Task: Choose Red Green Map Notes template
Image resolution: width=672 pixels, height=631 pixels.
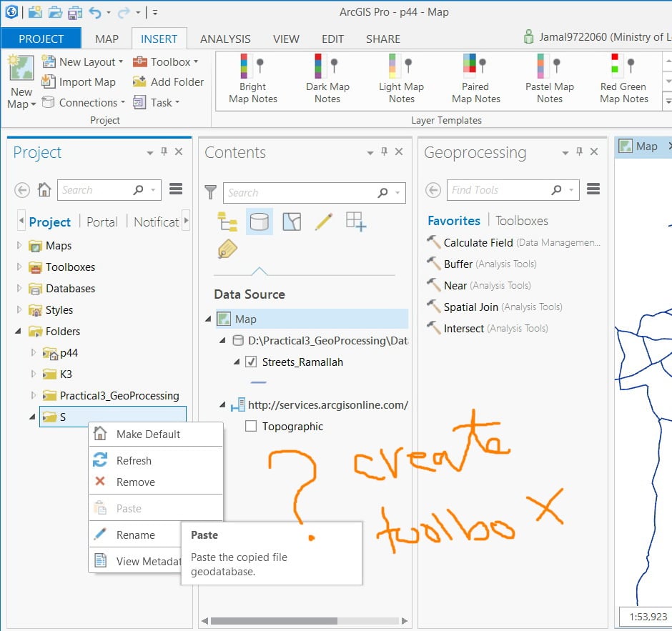Action: pos(623,79)
